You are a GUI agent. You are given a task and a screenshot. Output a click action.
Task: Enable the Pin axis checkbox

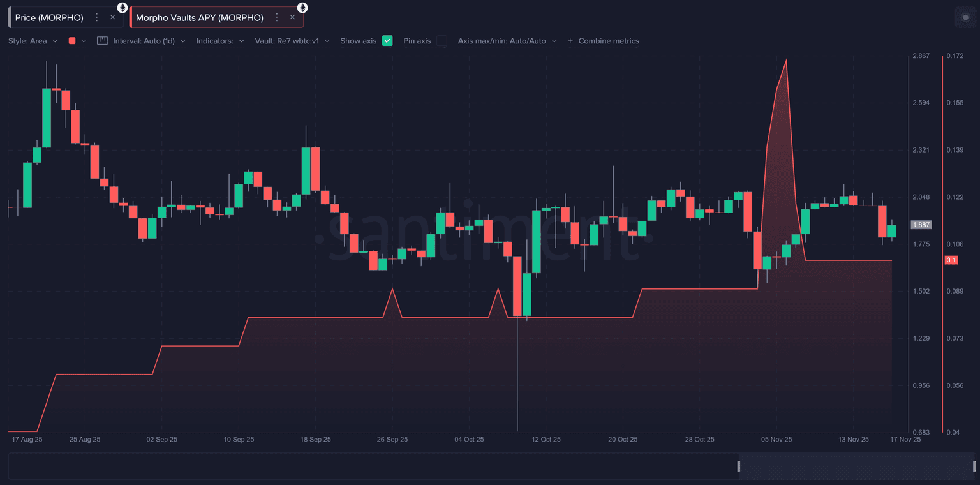(x=442, y=41)
